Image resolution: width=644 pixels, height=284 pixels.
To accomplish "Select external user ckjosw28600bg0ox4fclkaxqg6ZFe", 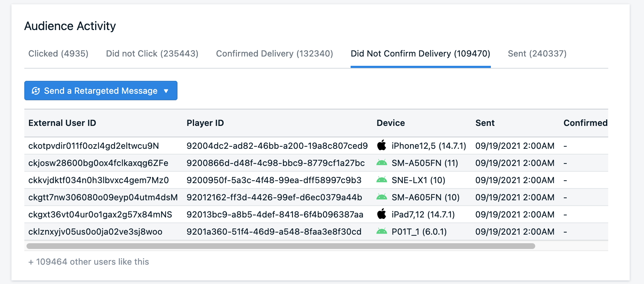I will click(x=98, y=163).
